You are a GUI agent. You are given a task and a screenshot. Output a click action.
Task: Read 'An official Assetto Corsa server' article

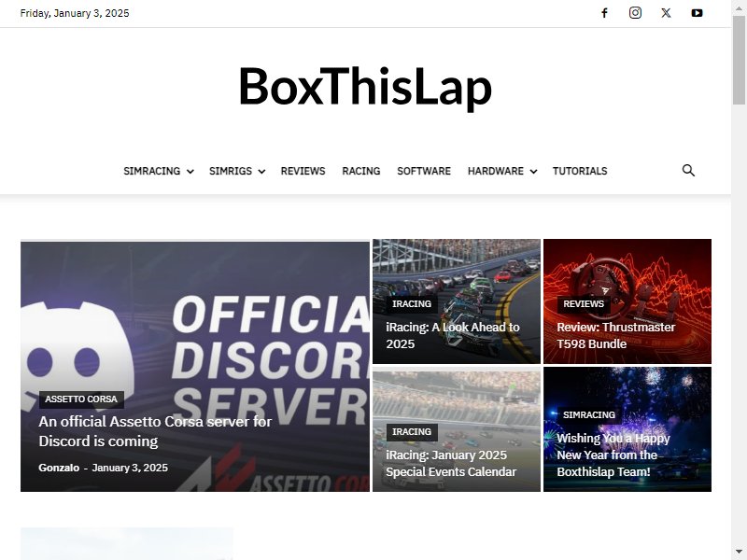pyautogui.click(x=155, y=431)
